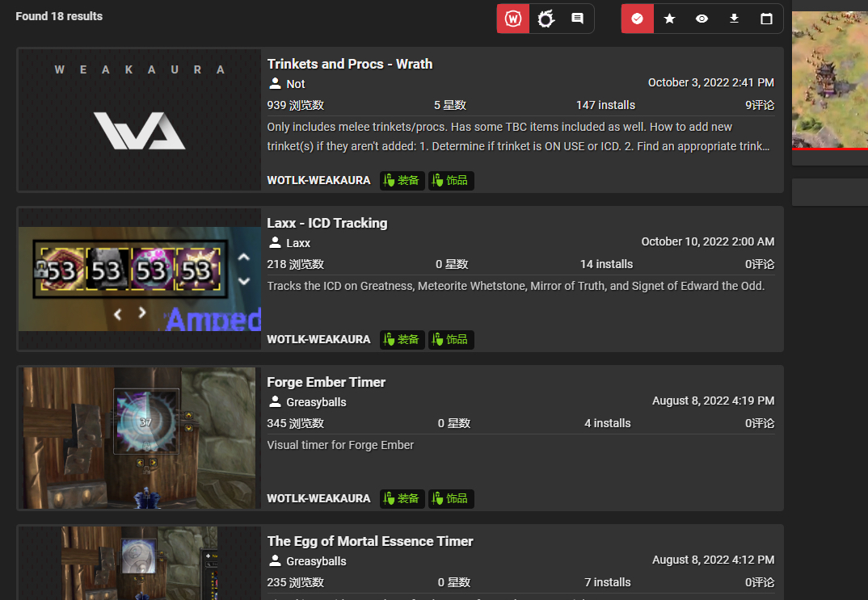Open Trinkets and Procs - Wrath title
Viewport: 868px width, 600px height.
click(349, 64)
